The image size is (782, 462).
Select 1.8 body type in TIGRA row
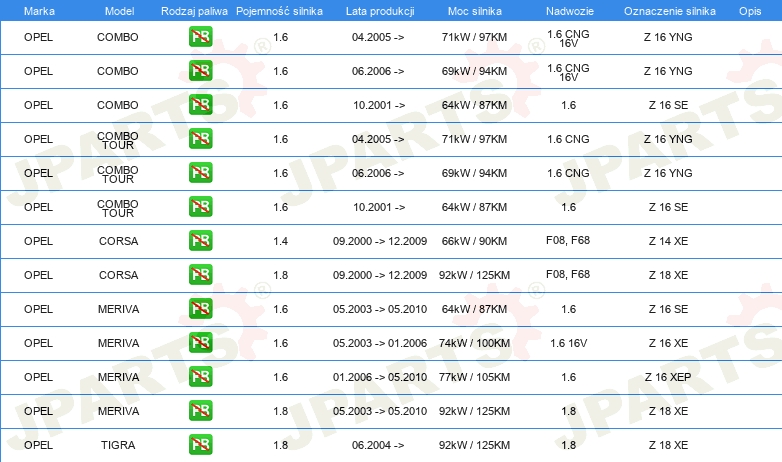[569, 445]
